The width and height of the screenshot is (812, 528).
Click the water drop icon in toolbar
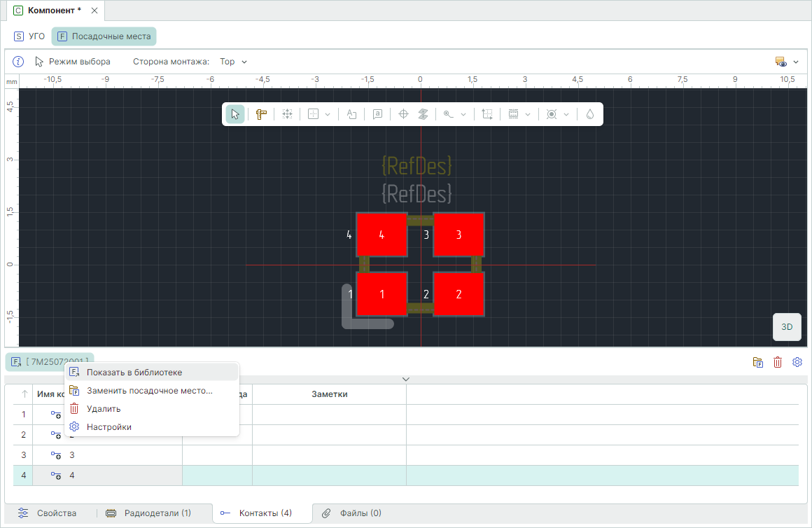pyautogui.click(x=590, y=114)
